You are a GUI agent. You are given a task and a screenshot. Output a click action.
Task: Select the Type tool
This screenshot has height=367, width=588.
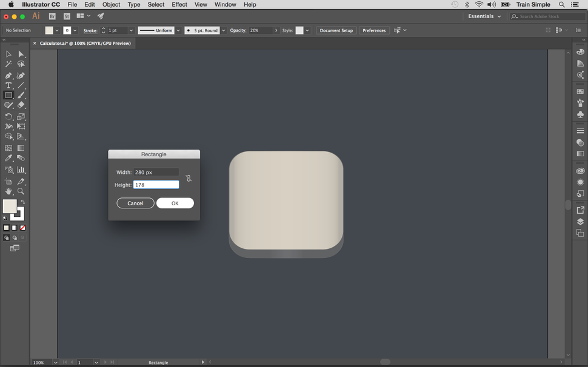click(8, 85)
